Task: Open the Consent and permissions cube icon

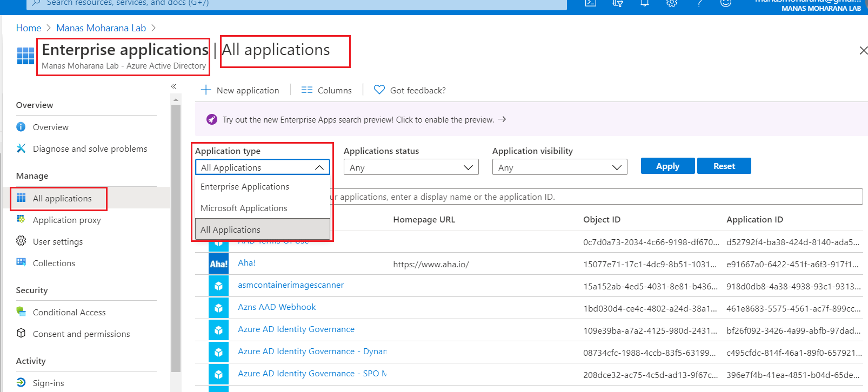Action: pyautogui.click(x=21, y=333)
